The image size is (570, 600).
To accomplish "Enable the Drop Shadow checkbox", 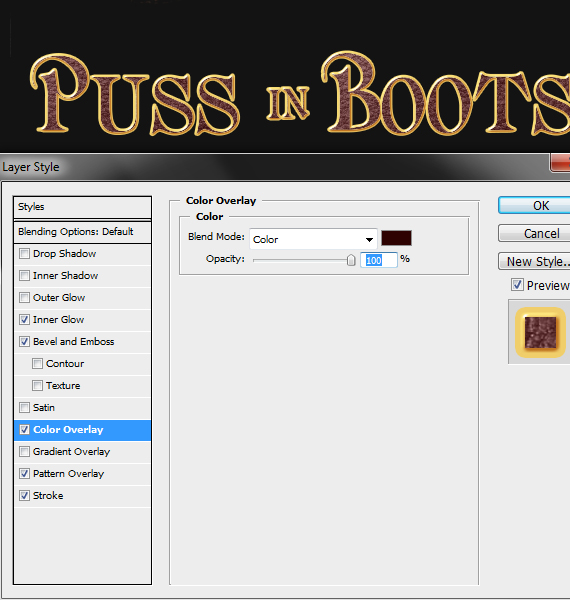I will tap(24, 254).
